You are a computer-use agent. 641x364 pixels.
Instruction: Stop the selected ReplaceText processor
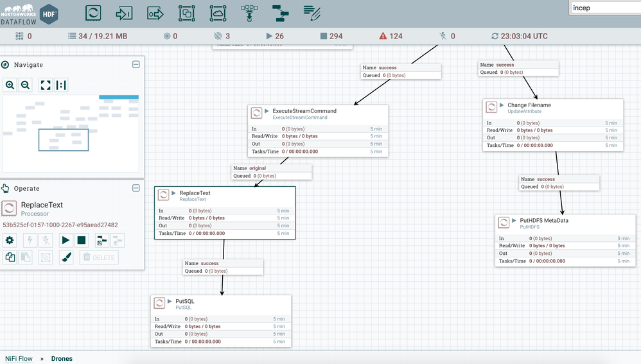click(82, 240)
